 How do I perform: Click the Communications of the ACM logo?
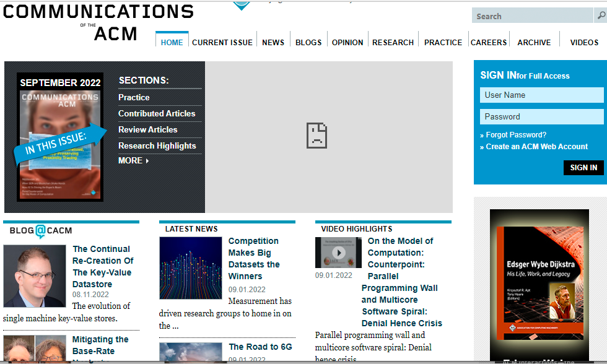(x=98, y=22)
